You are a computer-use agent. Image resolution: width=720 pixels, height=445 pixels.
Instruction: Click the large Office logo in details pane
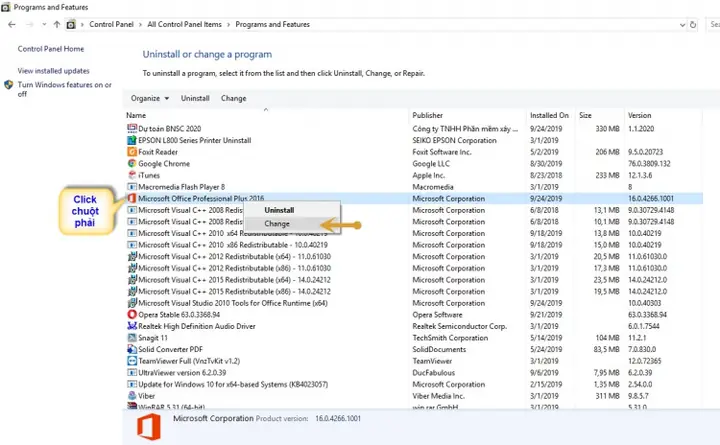pyautogui.click(x=149, y=427)
